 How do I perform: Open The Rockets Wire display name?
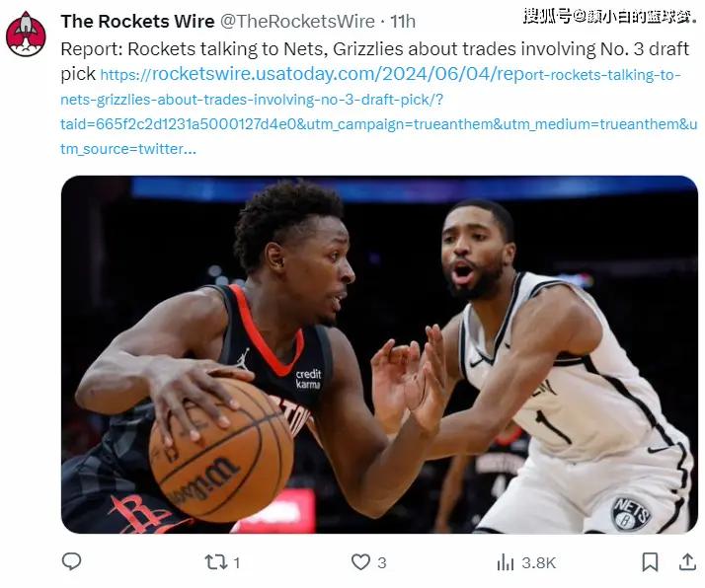(137, 21)
